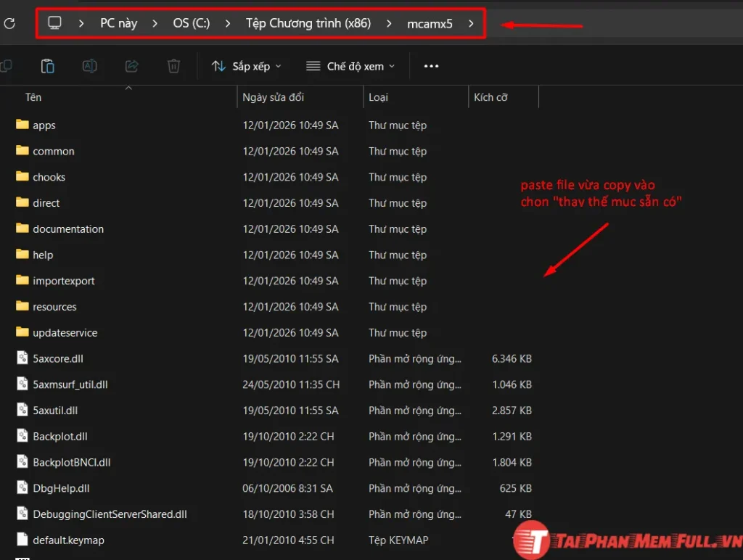Open the ... See more menu

point(431,66)
